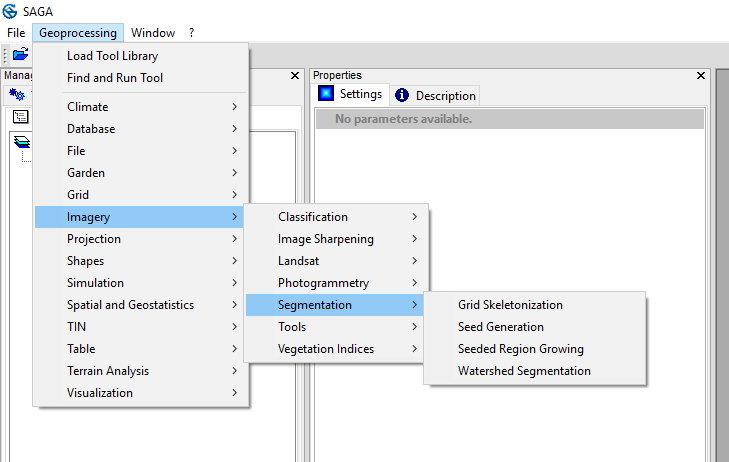Open the Vegetation Indices submenu
Screen dimensions: 729x462
pyautogui.click(x=336, y=349)
